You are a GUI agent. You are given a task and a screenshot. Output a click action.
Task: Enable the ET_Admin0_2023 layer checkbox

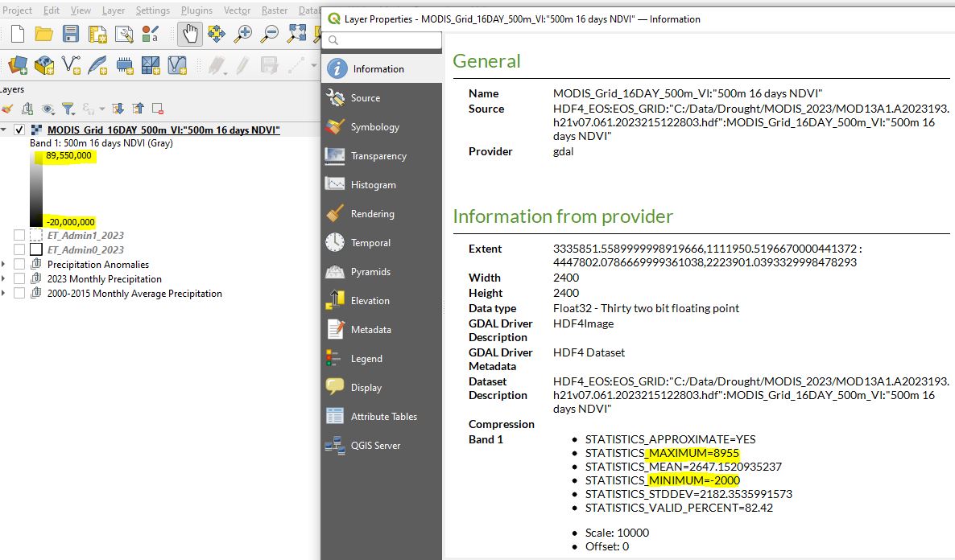click(19, 249)
